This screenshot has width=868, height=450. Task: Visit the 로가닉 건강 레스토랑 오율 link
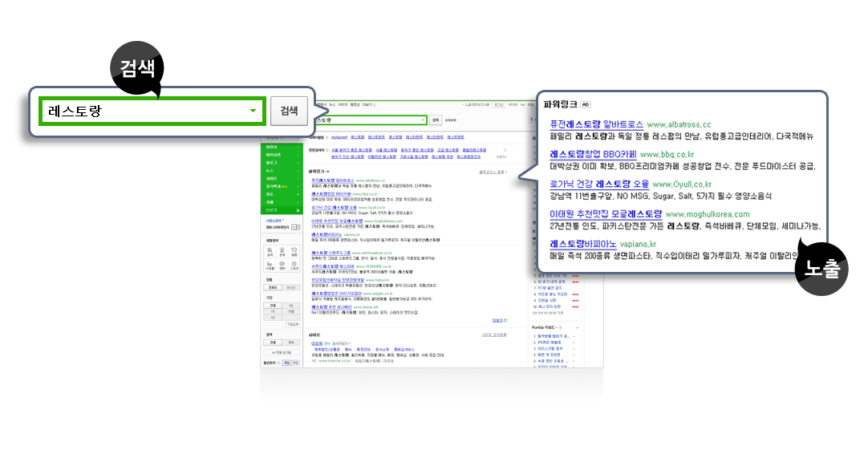(x=599, y=184)
